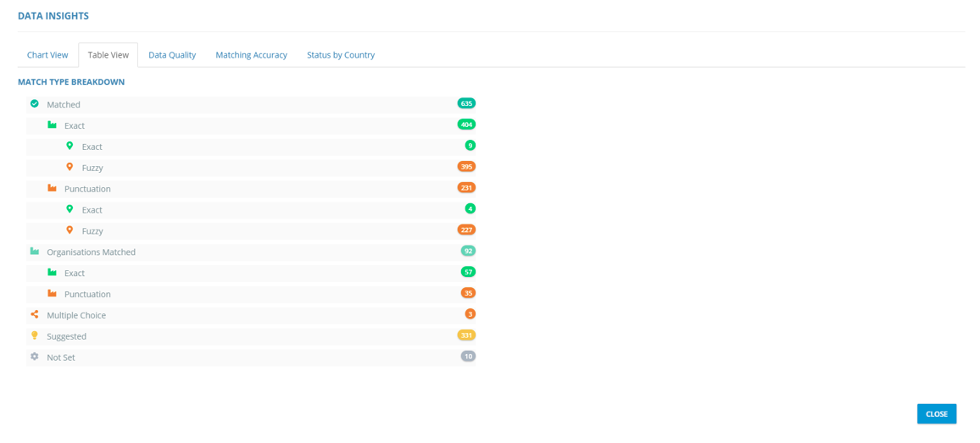Switch to the Chart View tab
This screenshot has width=980, height=443.
[x=47, y=55]
